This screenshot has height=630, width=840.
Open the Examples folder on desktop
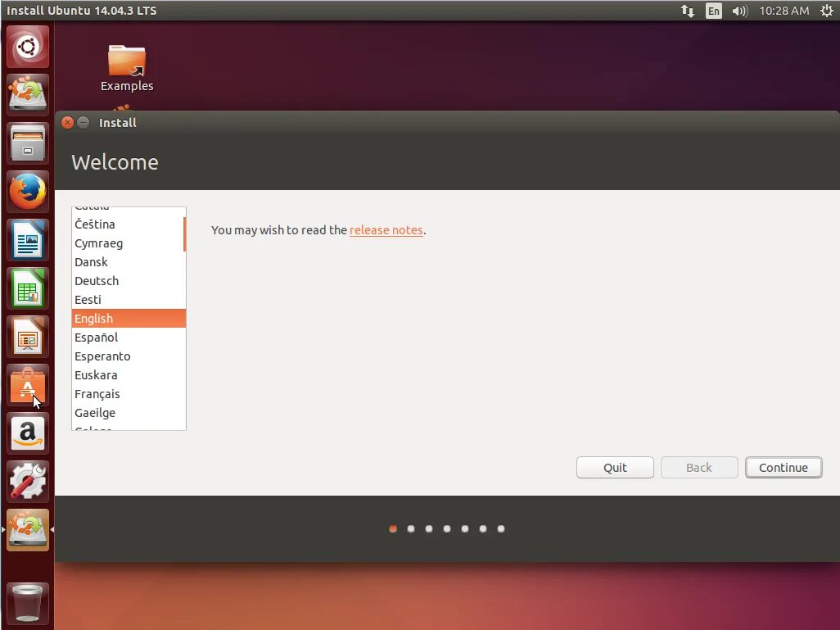[x=127, y=68]
